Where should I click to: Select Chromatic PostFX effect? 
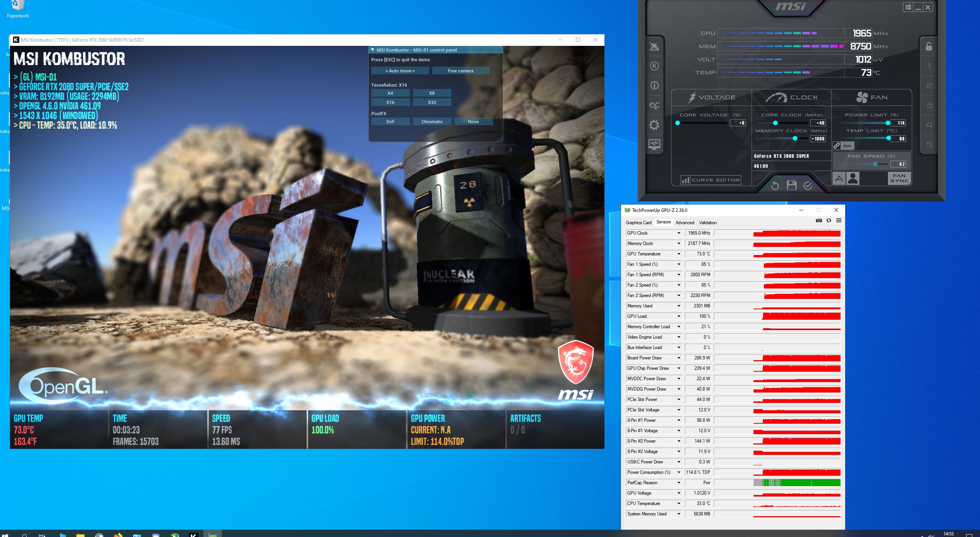[432, 122]
